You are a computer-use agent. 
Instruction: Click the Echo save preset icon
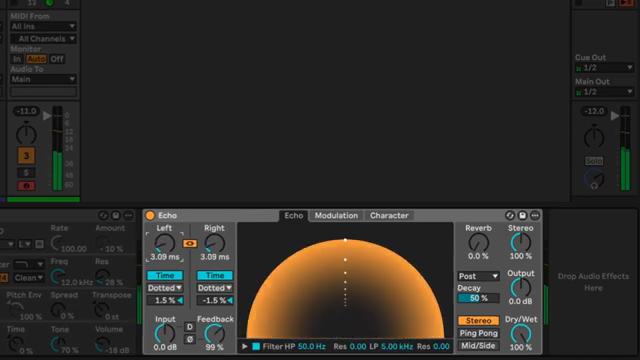pos(522,216)
